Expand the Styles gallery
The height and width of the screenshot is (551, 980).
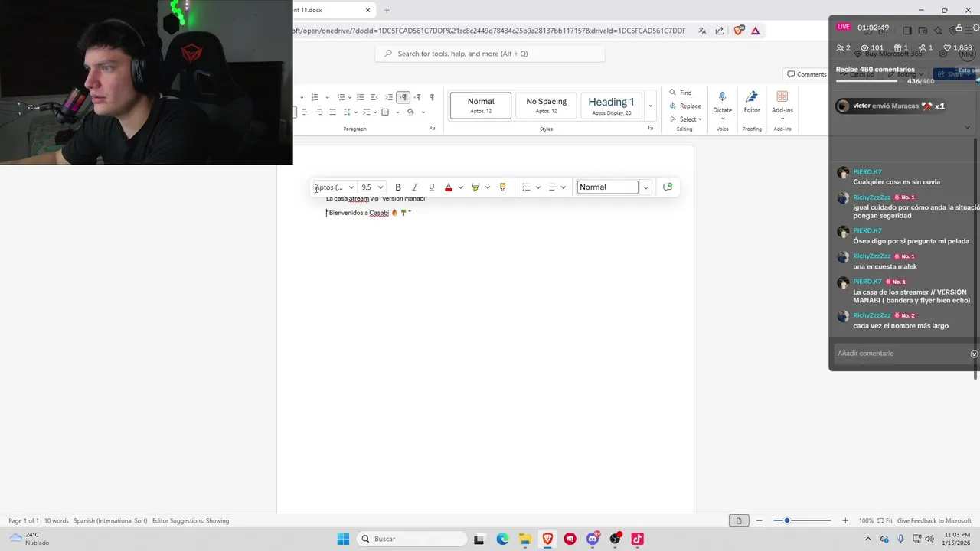click(651, 106)
